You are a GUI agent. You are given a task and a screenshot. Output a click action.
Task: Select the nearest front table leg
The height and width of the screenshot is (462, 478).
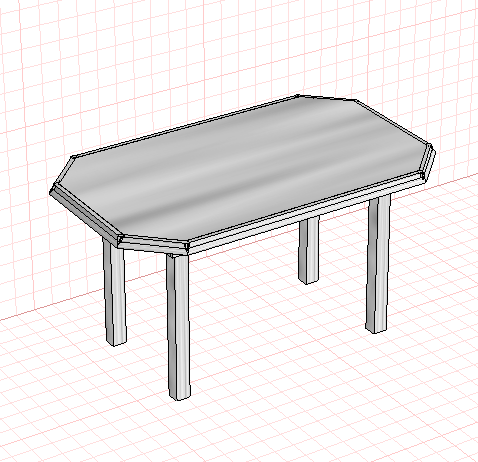click(x=179, y=327)
